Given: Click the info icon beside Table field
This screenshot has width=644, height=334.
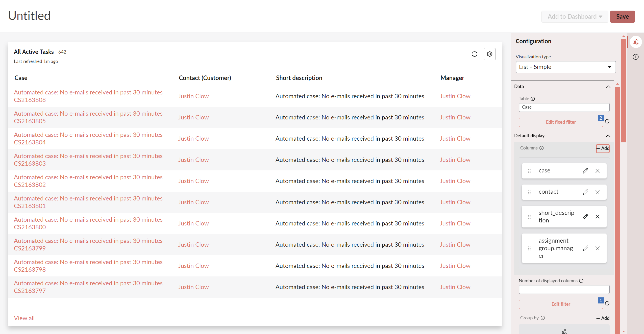Looking at the screenshot, I should (x=533, y=99).
